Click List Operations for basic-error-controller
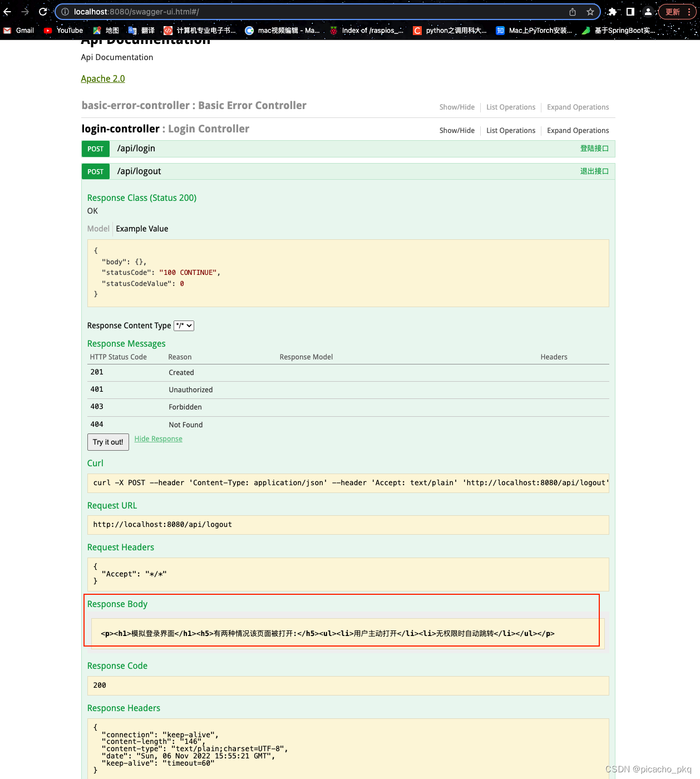700x779 pixels. [x=511, y=107]
